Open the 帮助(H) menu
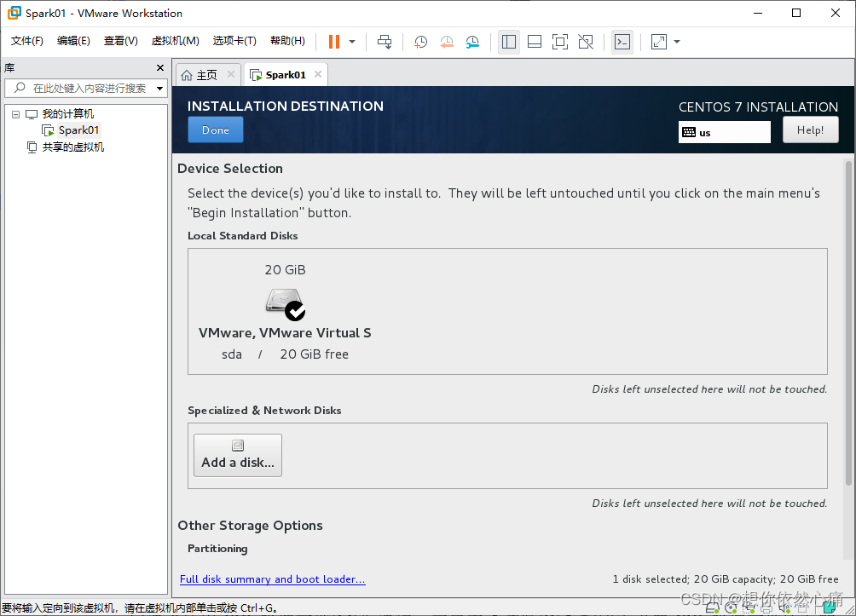Viewport: 856px width, 616px height. click(287, 41)
